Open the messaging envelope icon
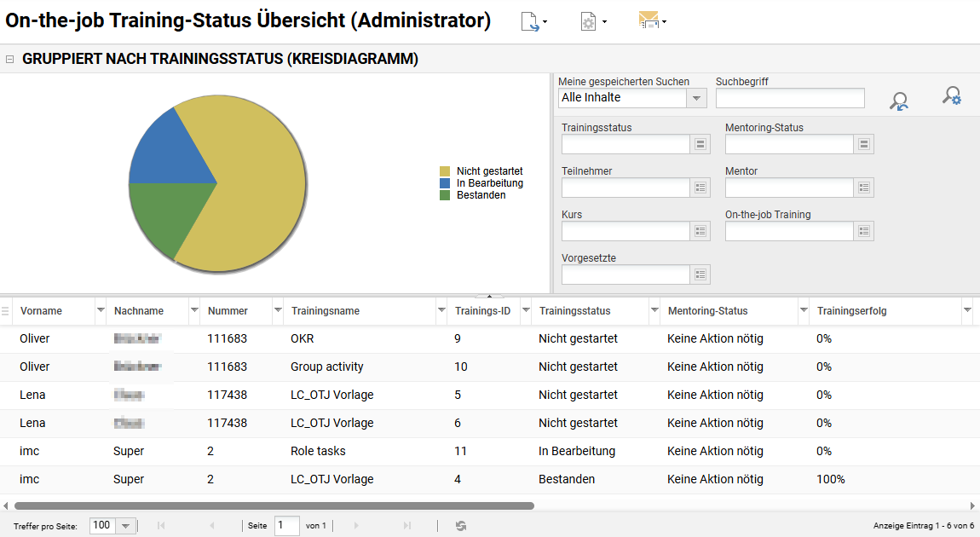This screenshot has width=980, height=537. [x=650, y=21]
